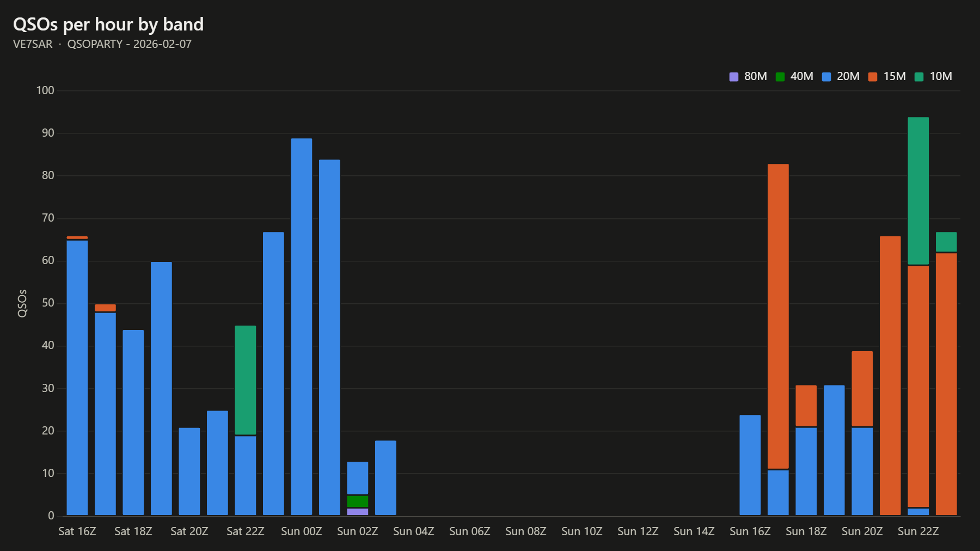Image resolution: width=980 pixels, height=551 pixels.
Task: Click the teal 10M segment at Sat 22Z
Action: point(246,380)
